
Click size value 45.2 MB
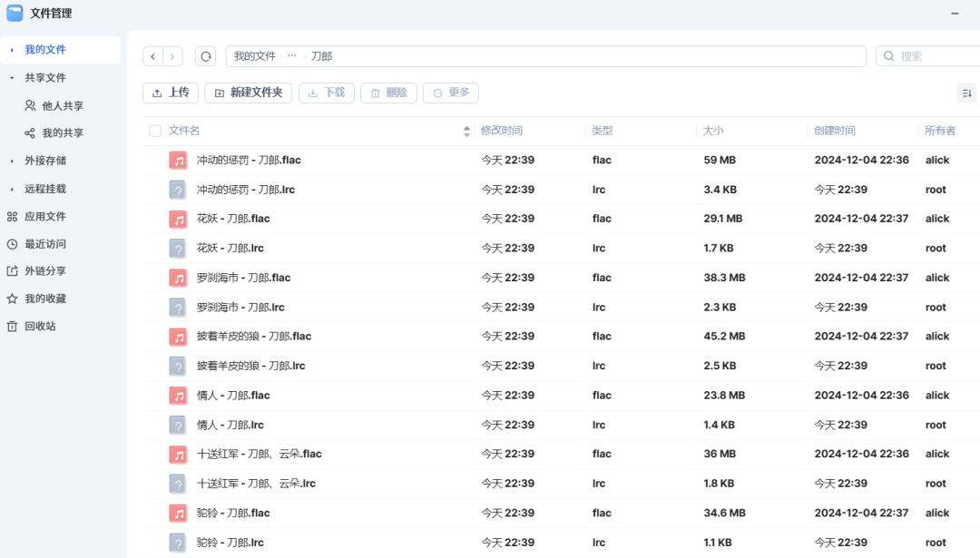click(724, 337)
